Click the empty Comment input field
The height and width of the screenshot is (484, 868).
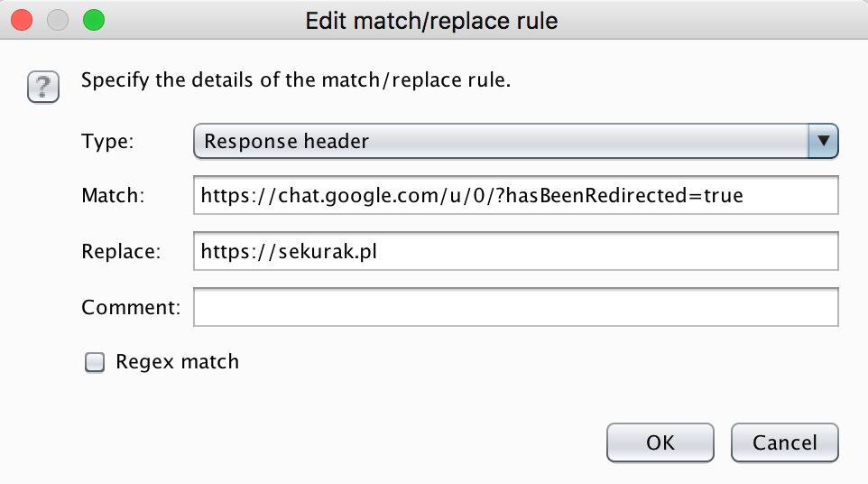point(515,307)
